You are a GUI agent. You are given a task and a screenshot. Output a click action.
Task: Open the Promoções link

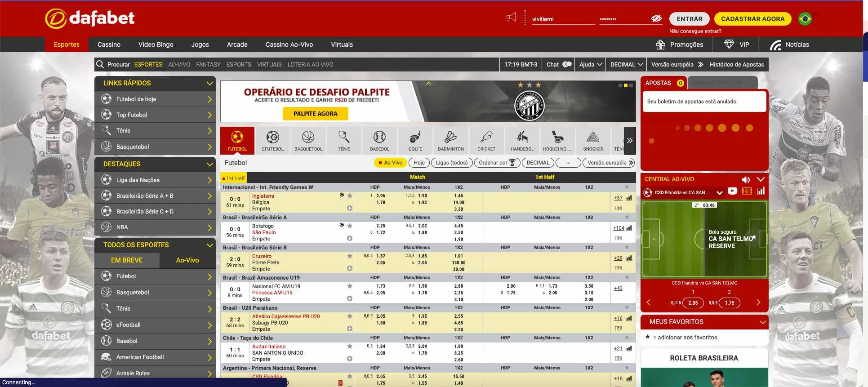[679, 44]
